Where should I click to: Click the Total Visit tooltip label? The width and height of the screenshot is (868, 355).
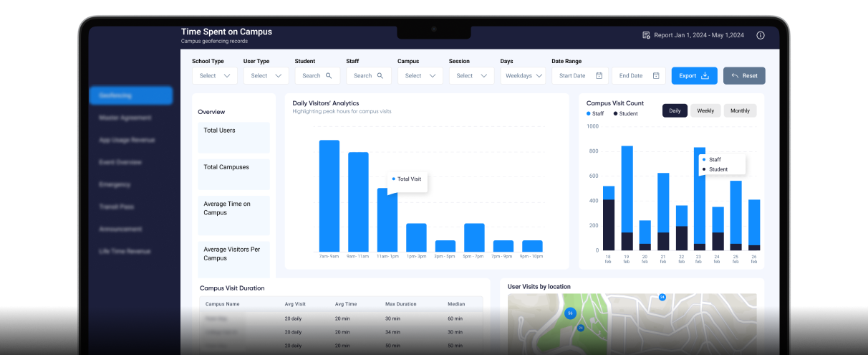[x=409, y=179]
